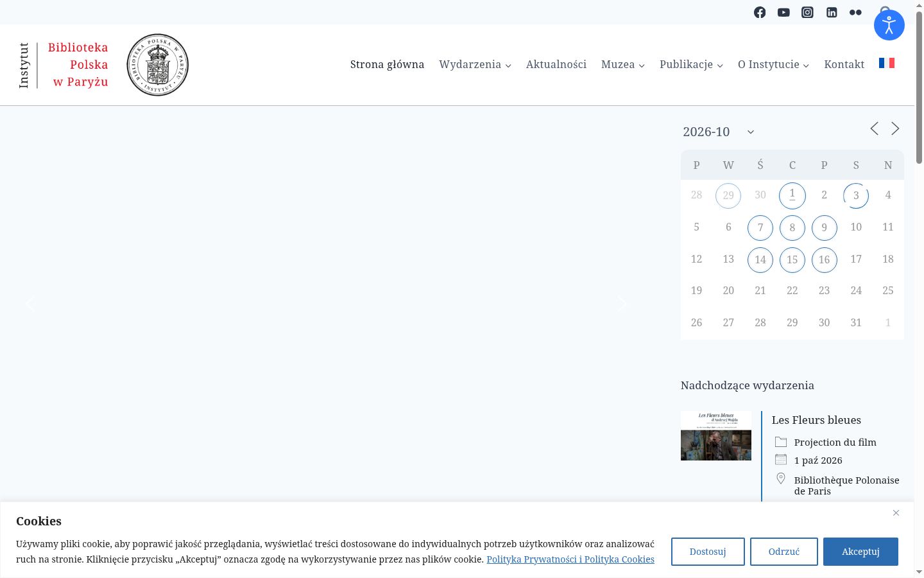Open the Kontakt page

click(x=844, y=64)
